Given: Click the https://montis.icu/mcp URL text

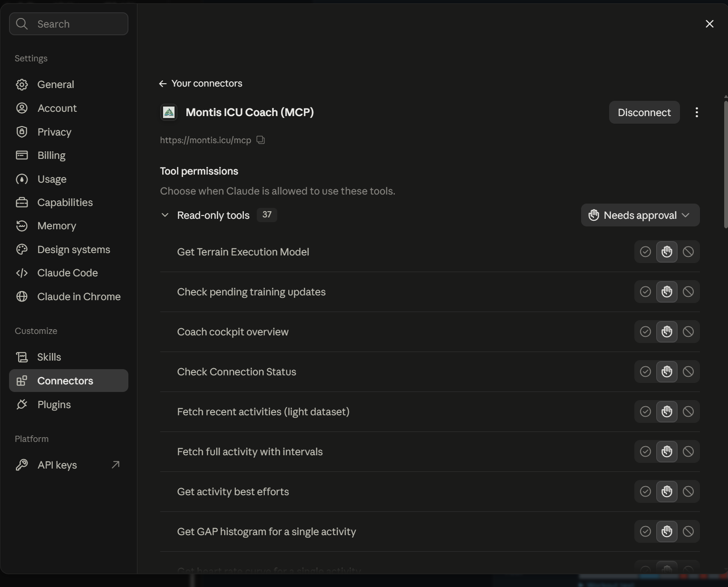Looking at the screenshot, I should (205, 140).
